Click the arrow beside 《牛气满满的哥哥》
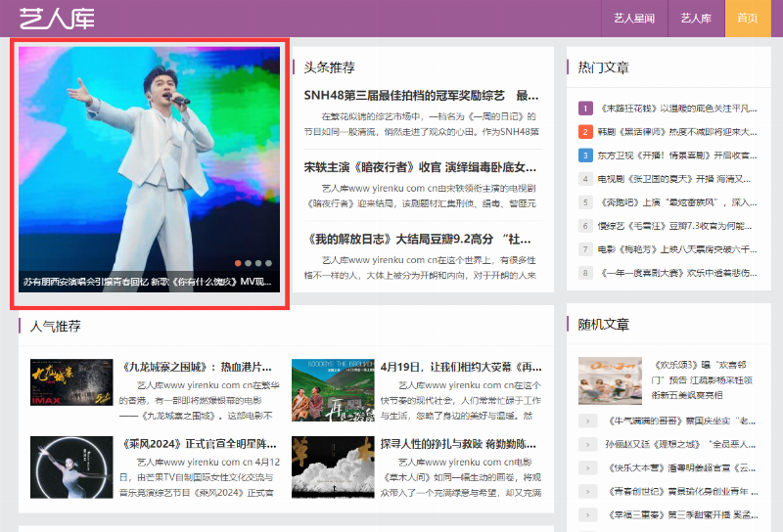The width and height of the screenshot is (783, 532). (588, 421)
